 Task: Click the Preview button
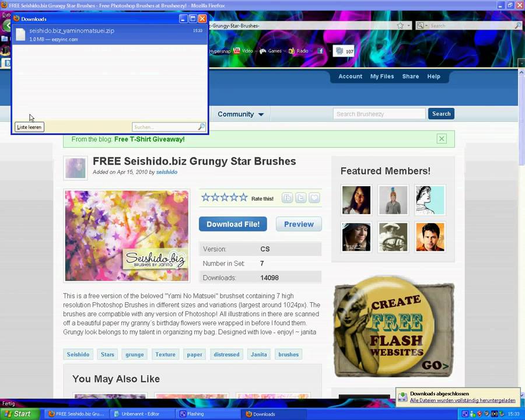point(299,224)
